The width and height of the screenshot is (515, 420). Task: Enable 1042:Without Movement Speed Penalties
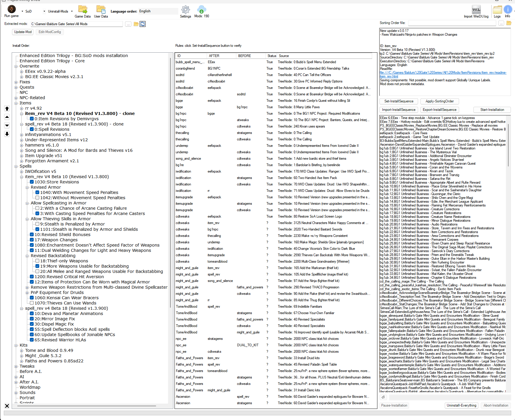click(37, 197)
